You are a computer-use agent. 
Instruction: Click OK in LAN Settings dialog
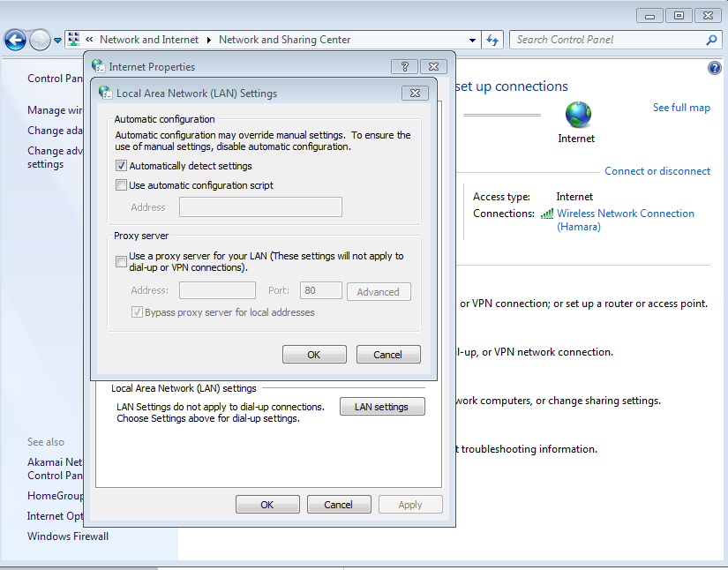[314, 355]
